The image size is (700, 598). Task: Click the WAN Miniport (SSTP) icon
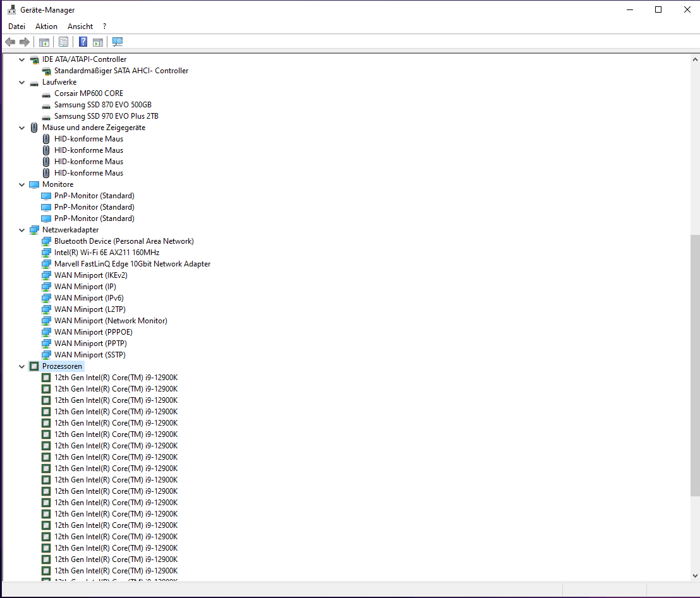(46, 356)
